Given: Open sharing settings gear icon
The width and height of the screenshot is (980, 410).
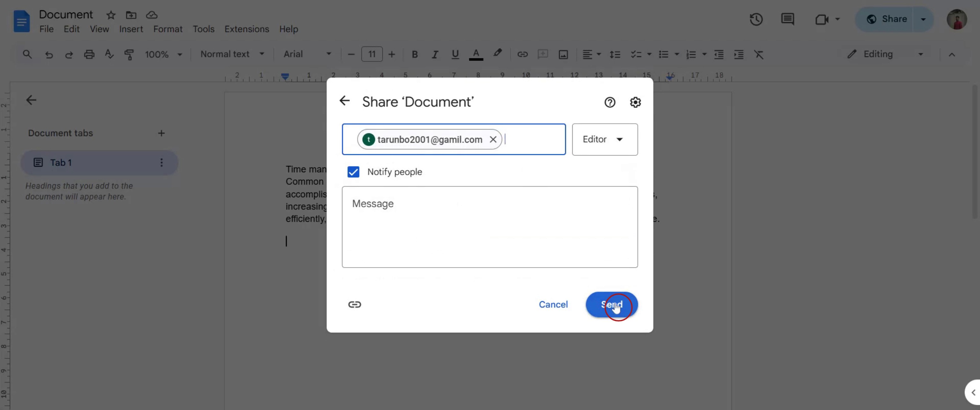Looking at the screenshot, I should [x=635, y=102].
